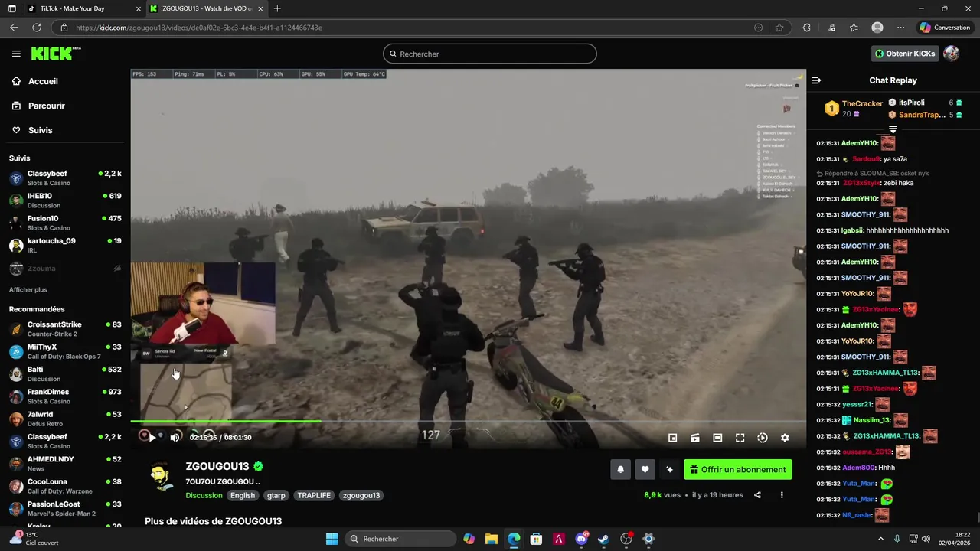
Task: Go back in the browser
Action: click(14, 28)
